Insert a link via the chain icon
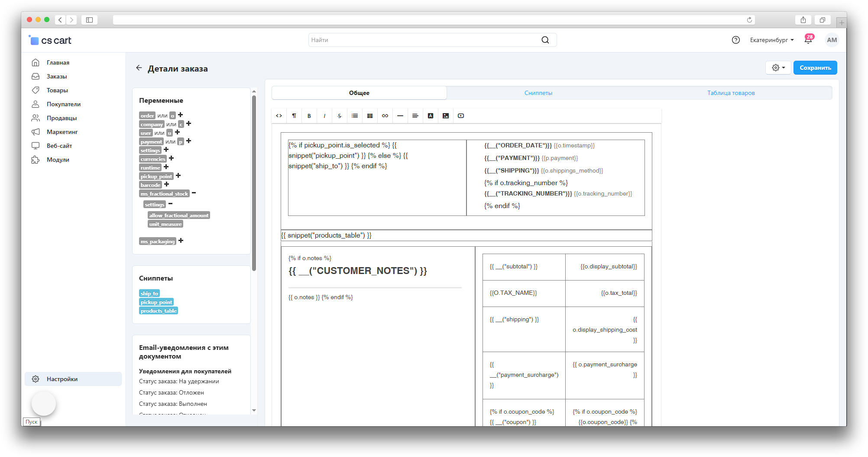The width and height of the screenshot is (868, 457). click(x=385, y=116)
